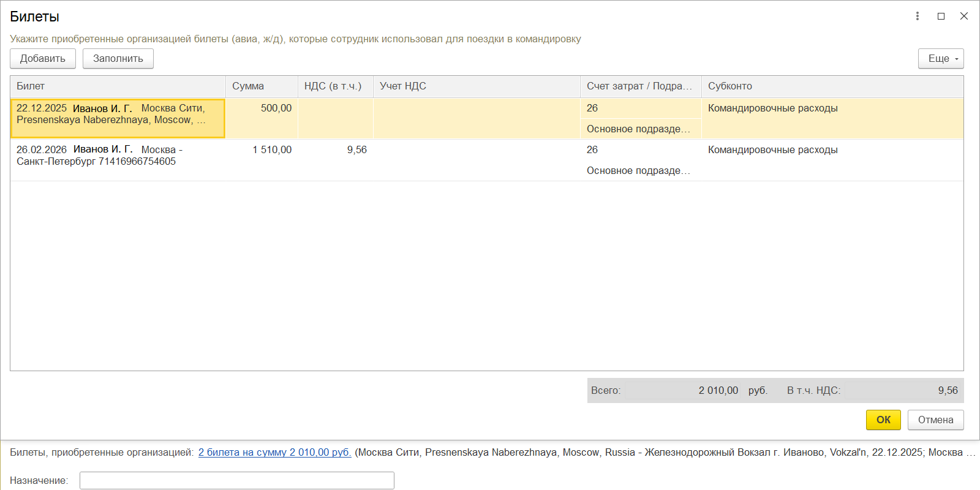Click the Сумма column header
980x490 pixels.
(262, 86)
